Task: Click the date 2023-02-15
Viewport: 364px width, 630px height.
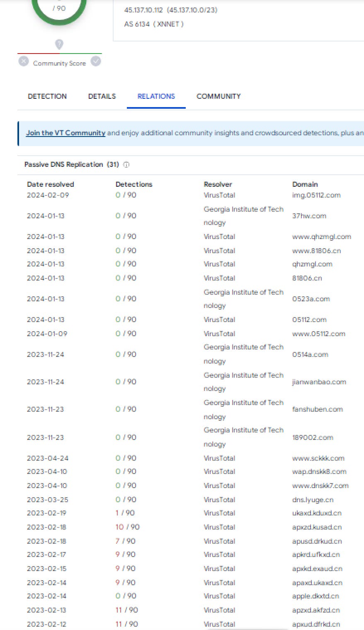Action: (46, 569)
